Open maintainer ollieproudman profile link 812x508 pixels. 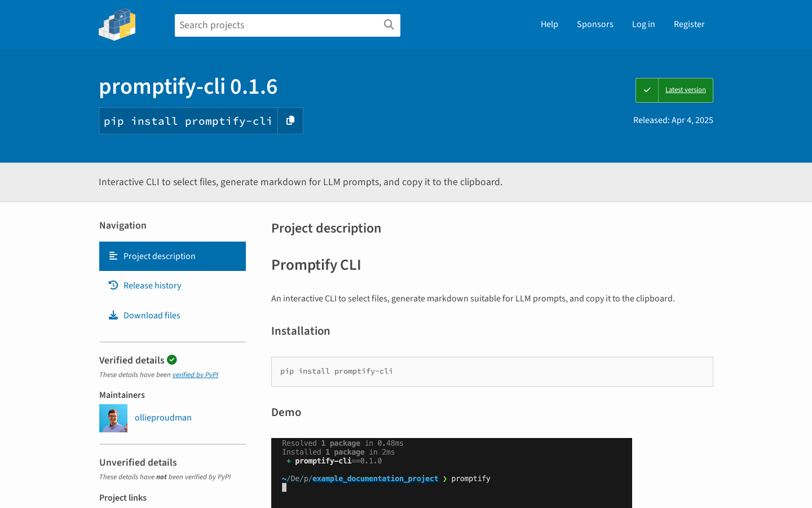[x=163, y=418]
